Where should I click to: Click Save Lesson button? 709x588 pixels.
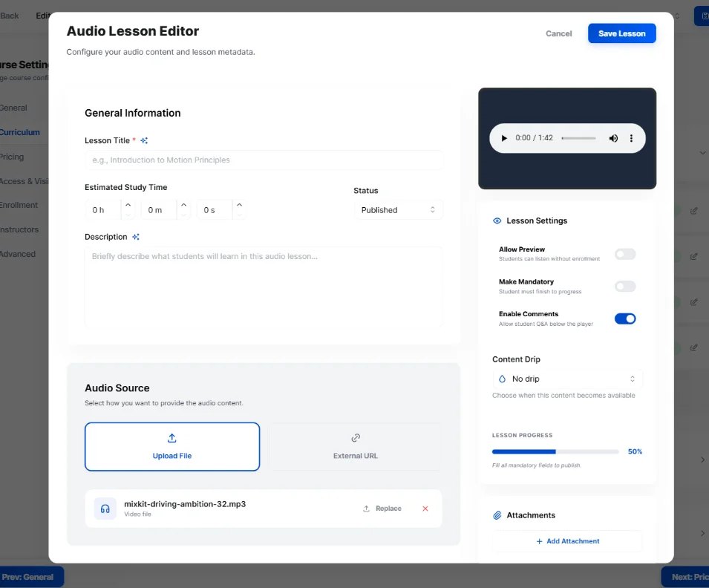pyautogui.click(x=621, y=33)
